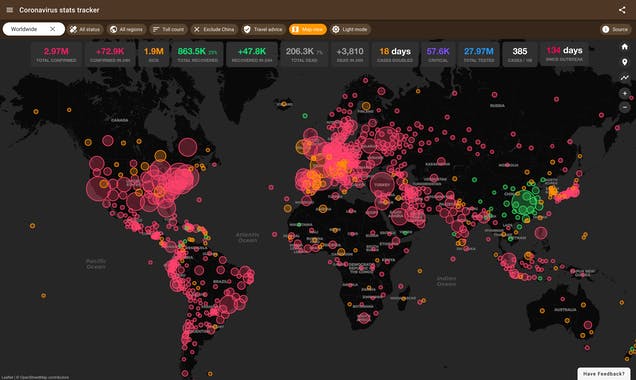
Task: Switch to Light mode
Action: coord(350,29)
